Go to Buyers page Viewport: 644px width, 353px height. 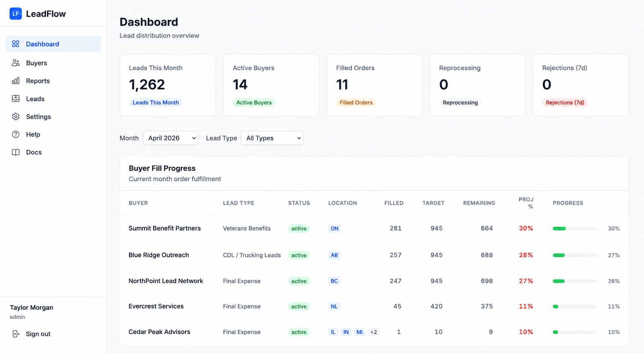pyautogui.click(x=53, y=63)
